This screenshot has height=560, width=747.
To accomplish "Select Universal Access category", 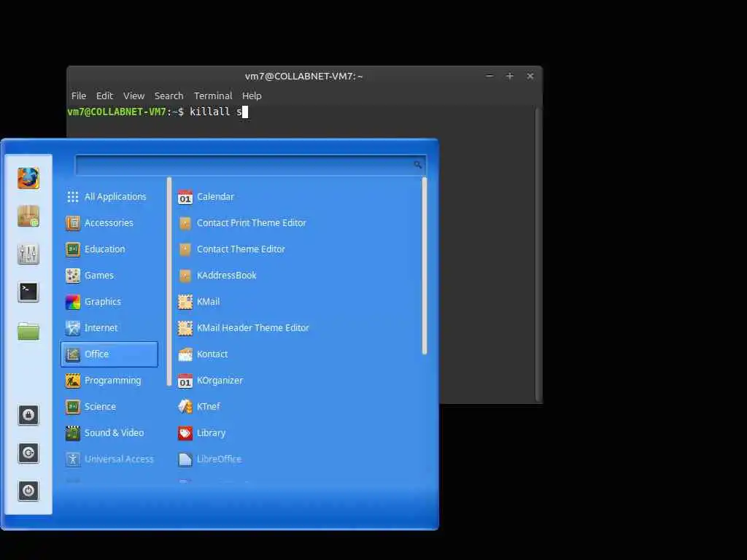I will [x=109, y=459].
